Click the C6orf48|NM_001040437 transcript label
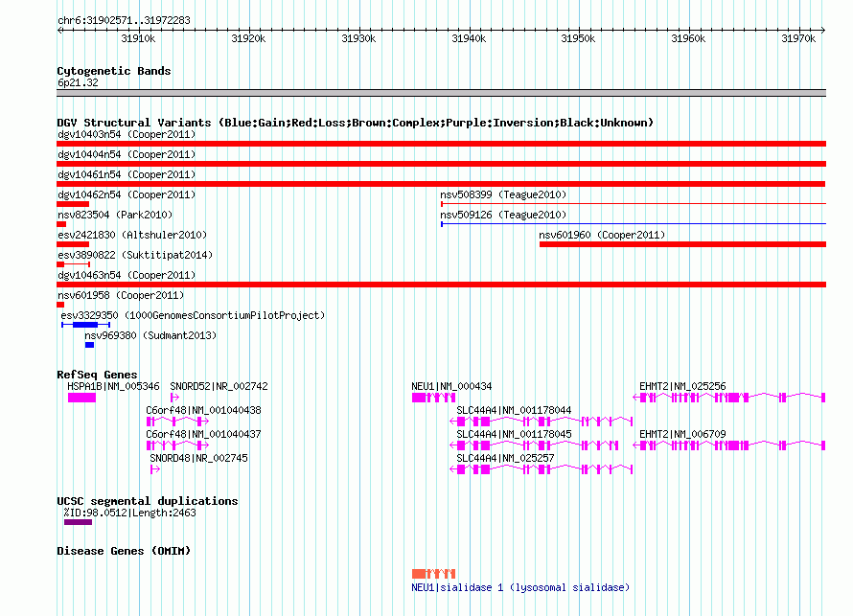Image resolution: width=853 pixels, height=616 pixels. point(203,434)
